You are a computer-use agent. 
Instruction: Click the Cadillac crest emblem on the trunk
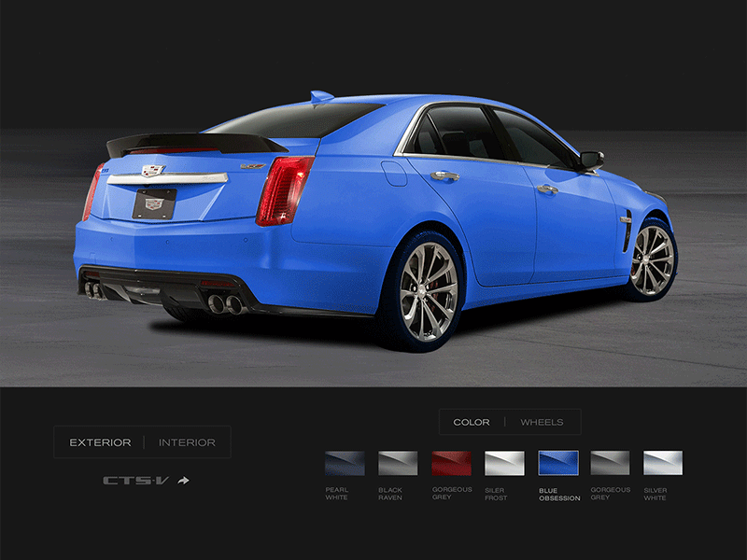(x=152, y=171)
